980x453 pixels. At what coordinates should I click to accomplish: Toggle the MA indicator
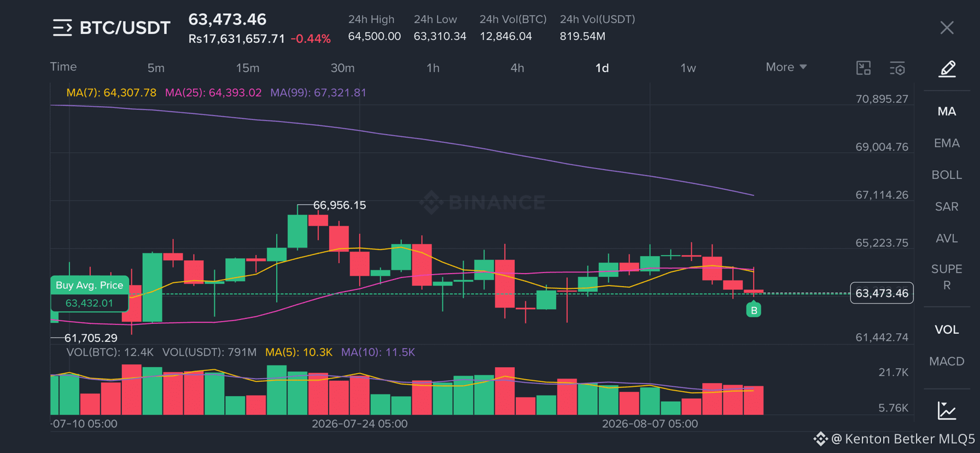[947, 112]
